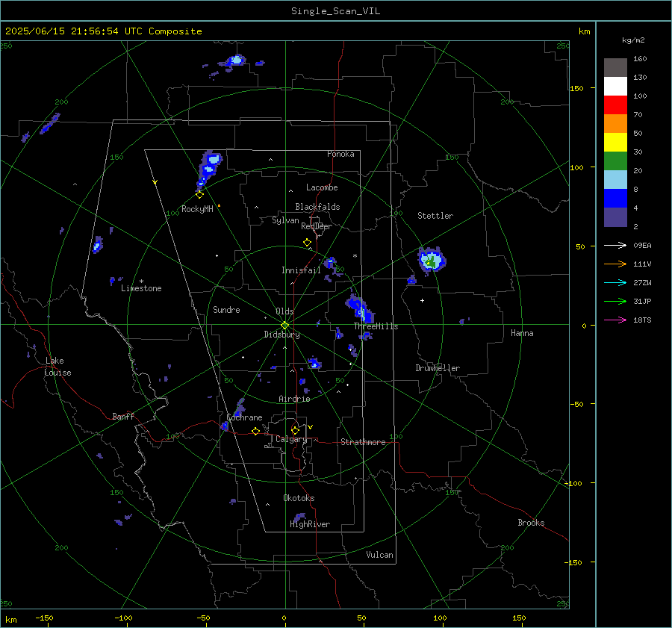Click the Cochrane label
The image size is (672, 628).
coord(244,417)
